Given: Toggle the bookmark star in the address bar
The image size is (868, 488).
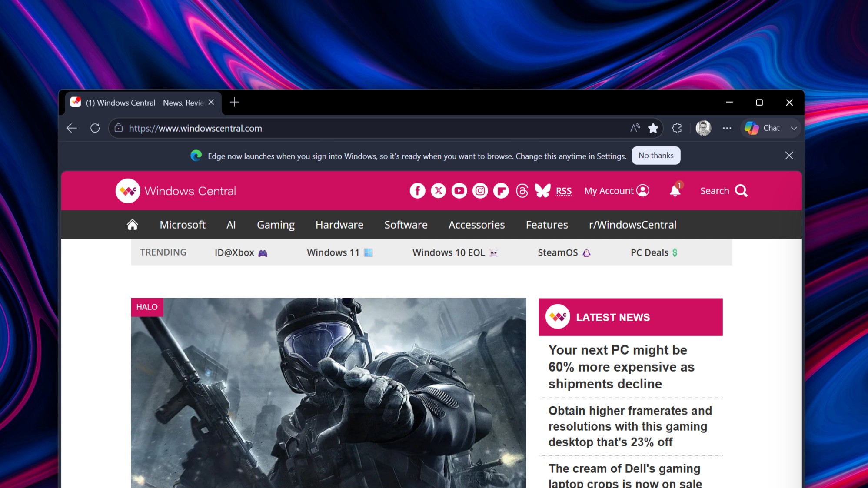Looking at the screenshot, I should [654, 128].
